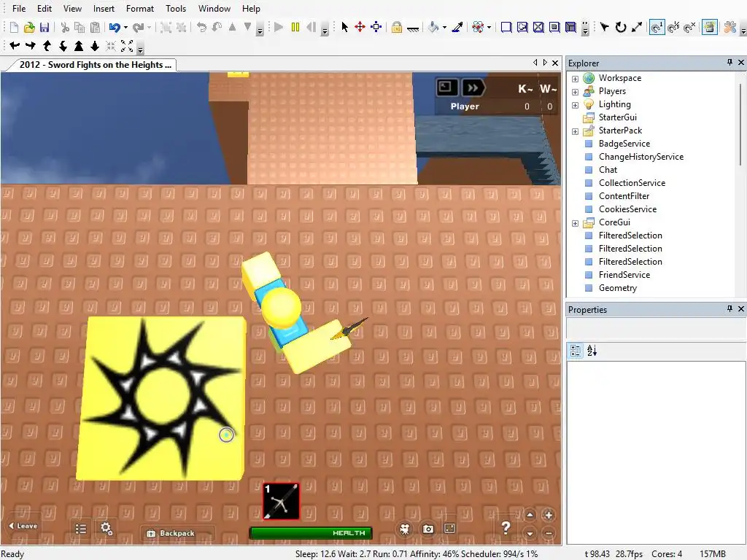
Task: Undo with the blue arrow icon
Action: pos(115,27)
